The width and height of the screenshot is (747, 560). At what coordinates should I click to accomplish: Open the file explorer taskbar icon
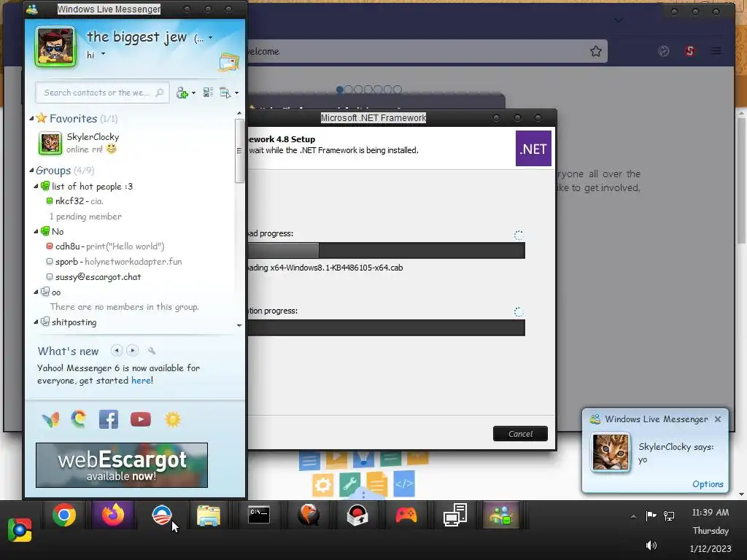click(x=208, y=516)
